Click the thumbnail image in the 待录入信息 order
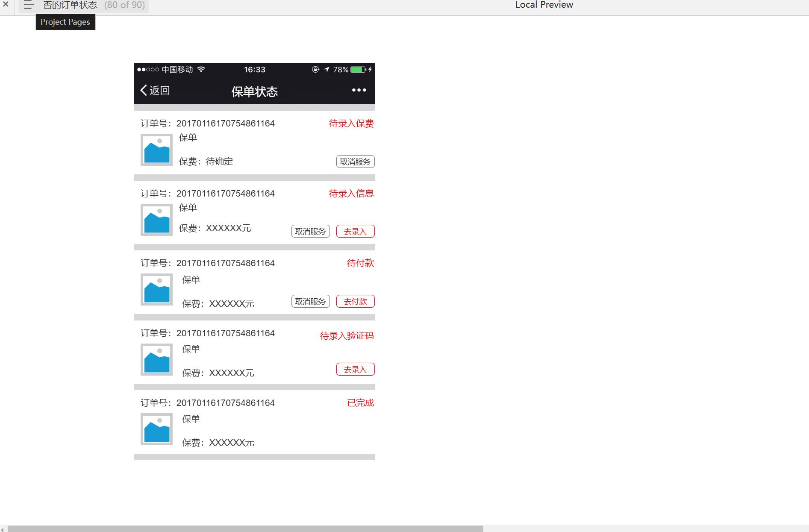 click(x=156, y=220)
